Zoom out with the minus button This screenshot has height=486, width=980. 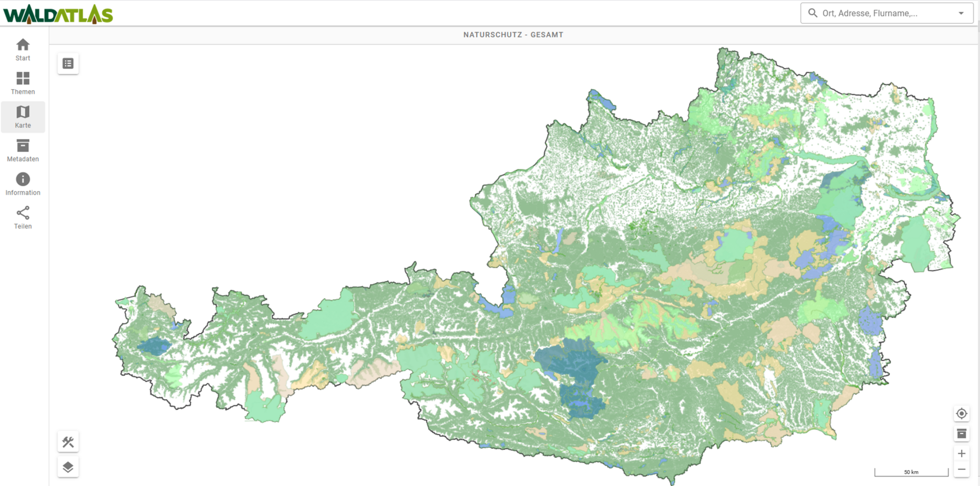pyautogui.click(x=961, y=469)
